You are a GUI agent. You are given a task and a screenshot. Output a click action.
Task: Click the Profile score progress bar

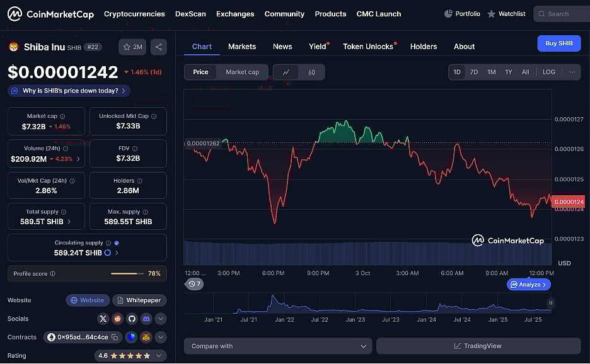point(126,273)
